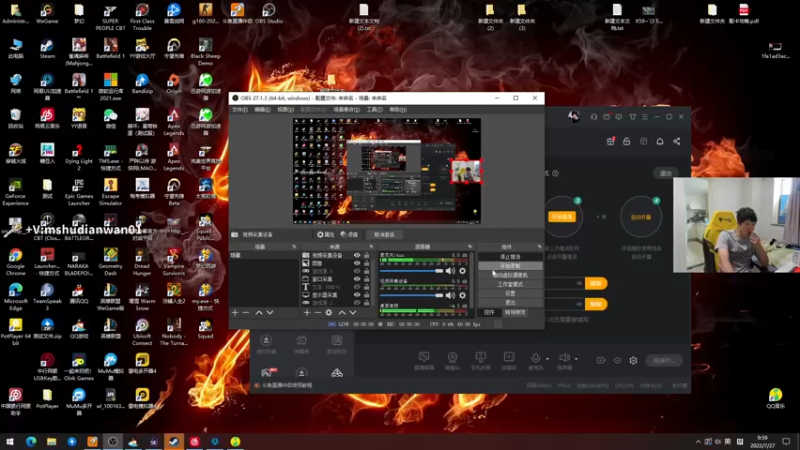The height and width of the screenshot is (450, 800).
Task: Open OBS 文件(F) menu
Action: [240, 110]
